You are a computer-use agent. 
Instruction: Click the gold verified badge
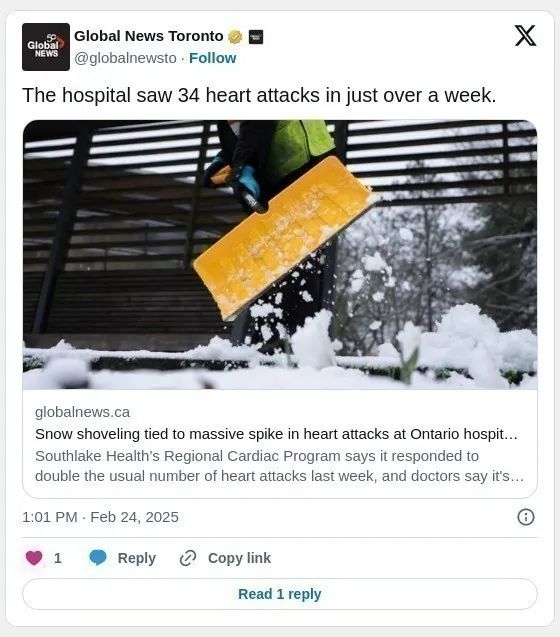click(235, 37)
